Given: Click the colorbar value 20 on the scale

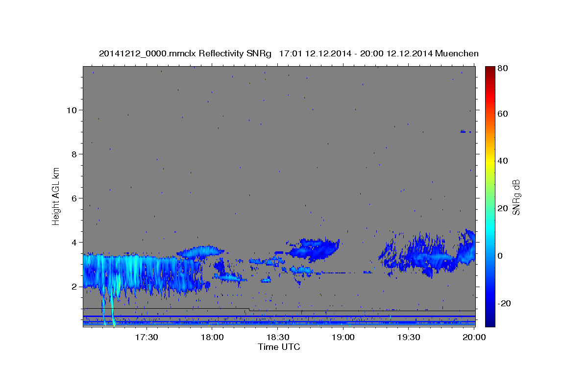Looking at the screenshot, I should tap(502, 208).
